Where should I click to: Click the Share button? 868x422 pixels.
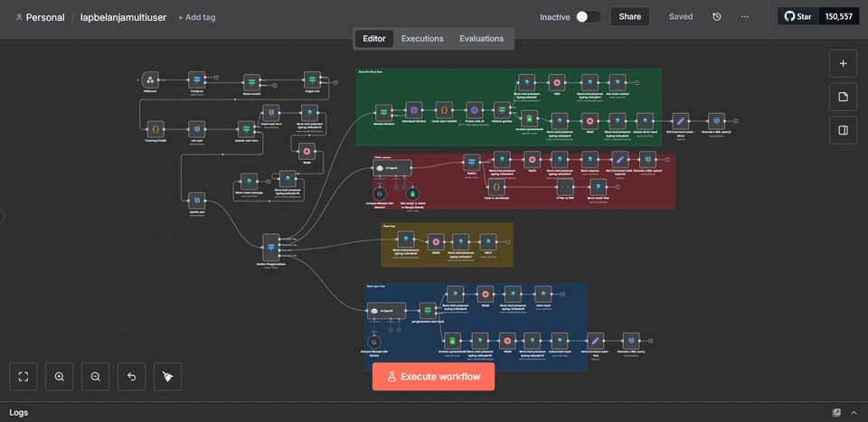click(x=629, y=16)
